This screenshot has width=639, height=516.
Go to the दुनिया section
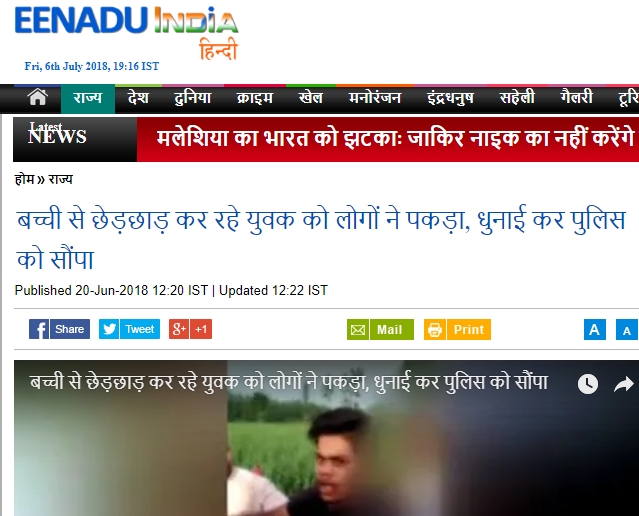[x=192, y=98]
